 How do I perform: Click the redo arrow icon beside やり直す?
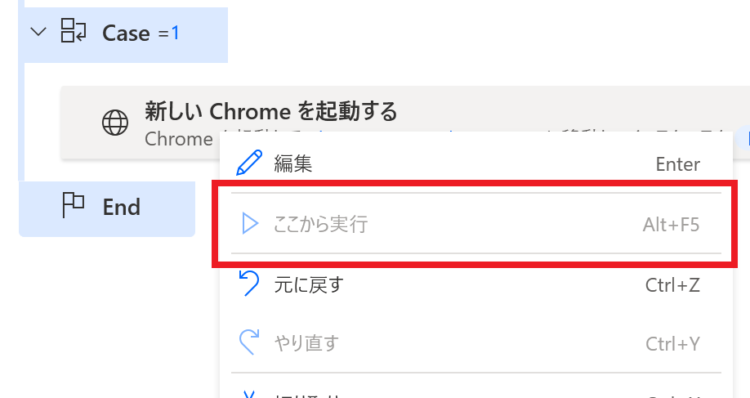coord(249,342)
